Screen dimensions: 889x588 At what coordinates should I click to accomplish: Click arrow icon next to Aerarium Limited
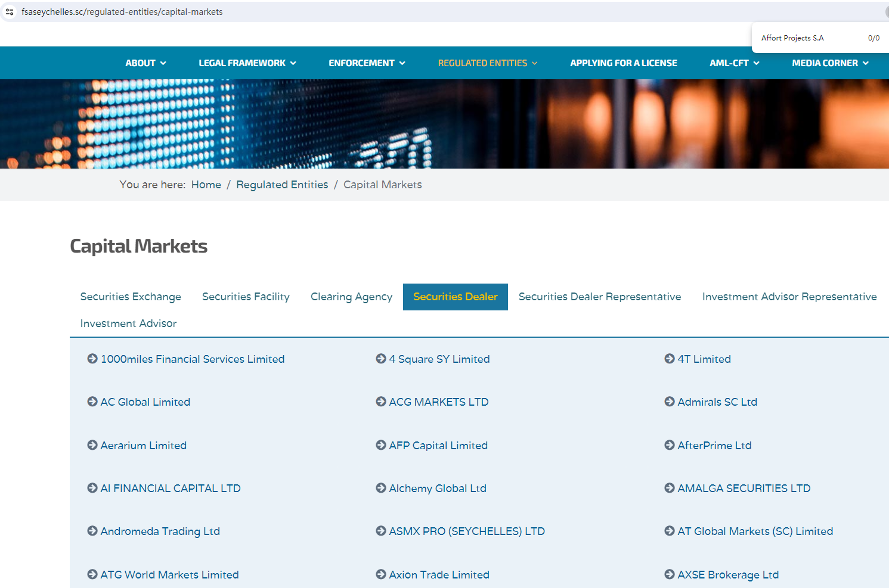pos(92,445)
